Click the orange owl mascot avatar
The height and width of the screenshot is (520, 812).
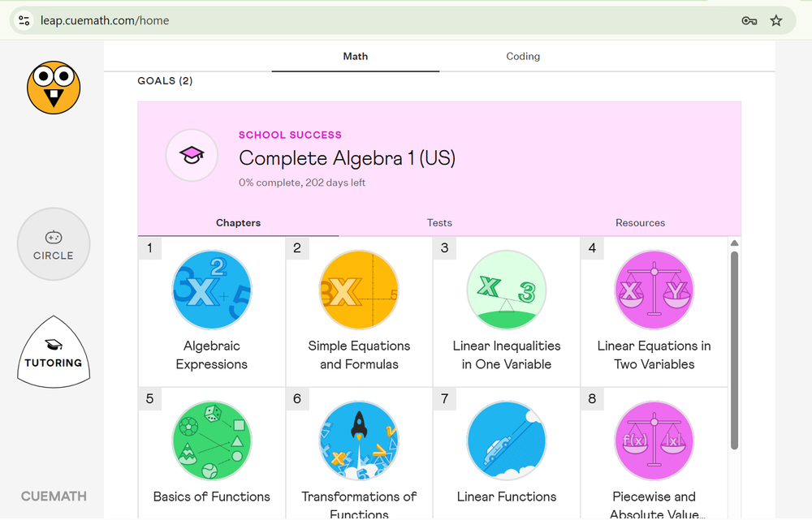(54, 88)
